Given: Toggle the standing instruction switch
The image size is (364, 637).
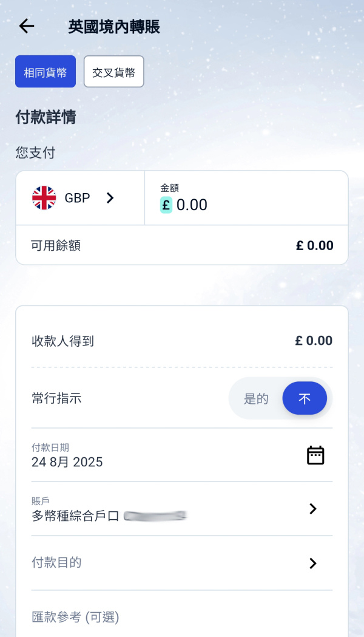Looking at the screenshot, I should [x=281, y=398].
